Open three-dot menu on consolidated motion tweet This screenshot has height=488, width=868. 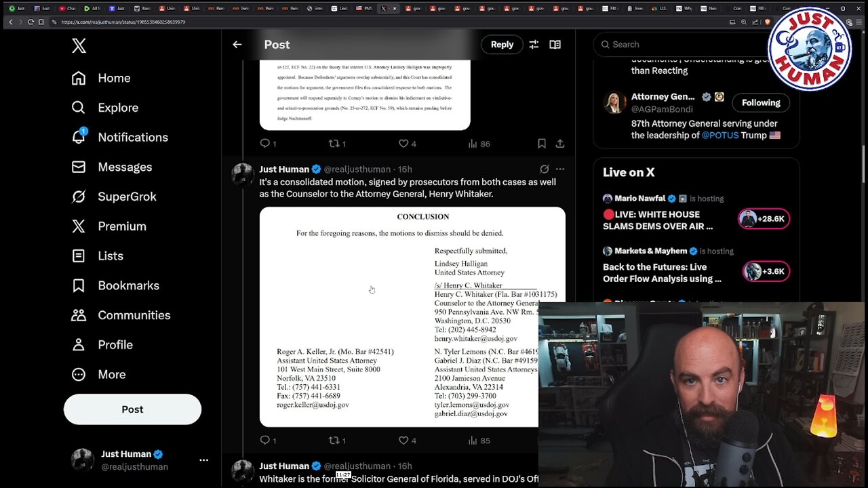560,169
